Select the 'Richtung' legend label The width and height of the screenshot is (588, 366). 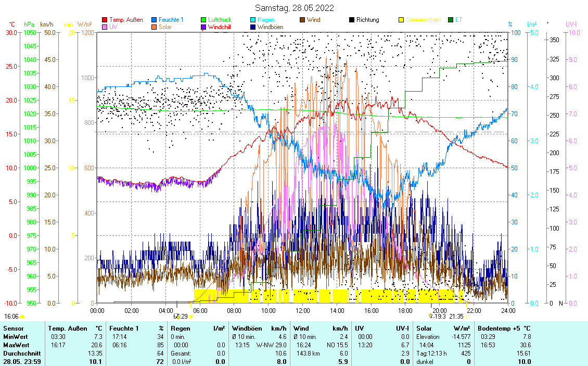pyautogui.click(x=368, y=20)
